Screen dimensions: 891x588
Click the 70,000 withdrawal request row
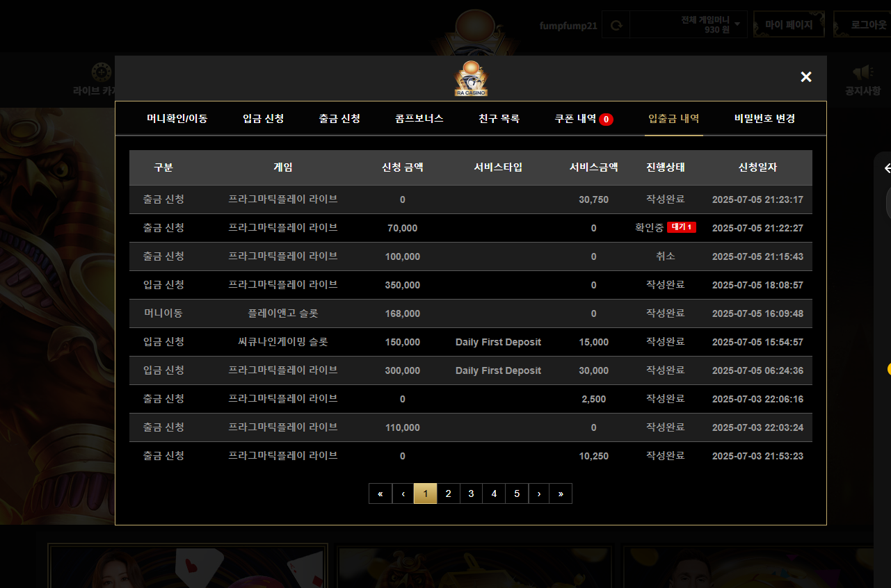[x=402, y=228]
